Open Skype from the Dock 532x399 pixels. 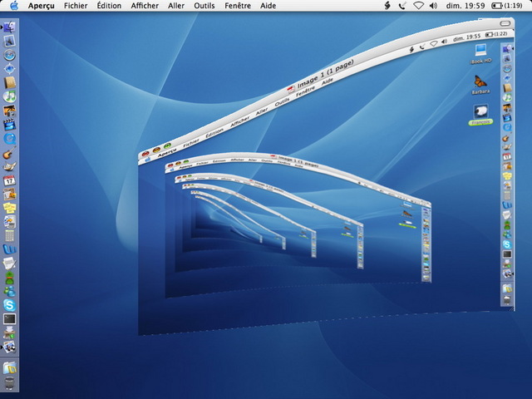[x=9, y=305]
